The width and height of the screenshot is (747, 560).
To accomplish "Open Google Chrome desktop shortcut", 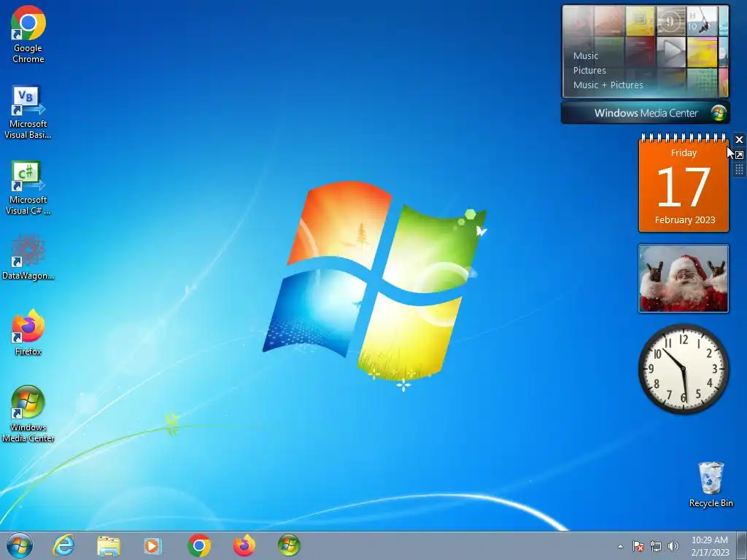I will [x=28, y=35].
